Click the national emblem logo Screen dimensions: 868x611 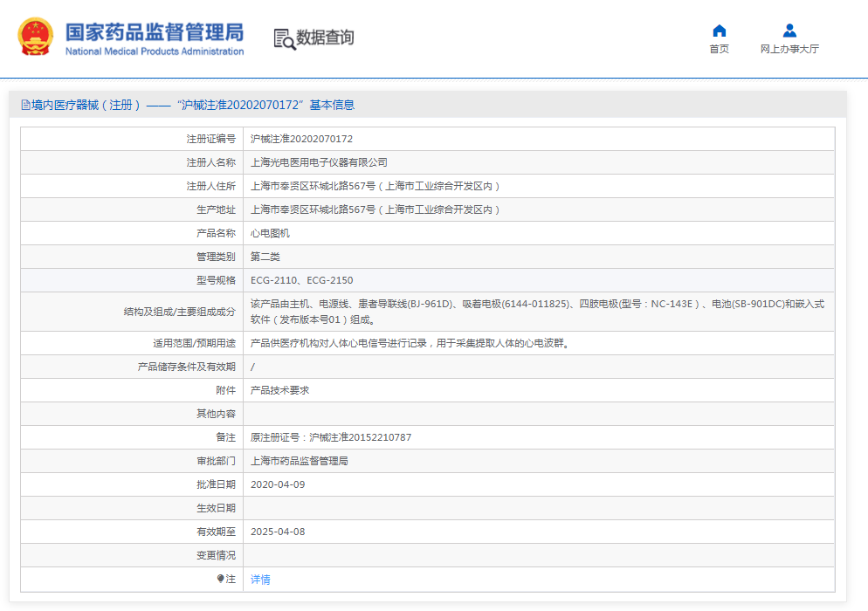pyautogui.click(x=36, y=37)
